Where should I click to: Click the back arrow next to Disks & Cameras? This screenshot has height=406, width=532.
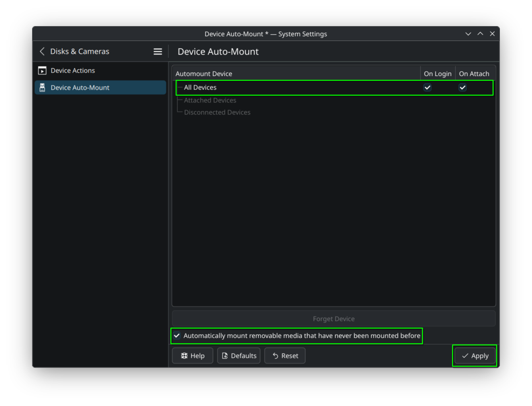coord(42,51)
